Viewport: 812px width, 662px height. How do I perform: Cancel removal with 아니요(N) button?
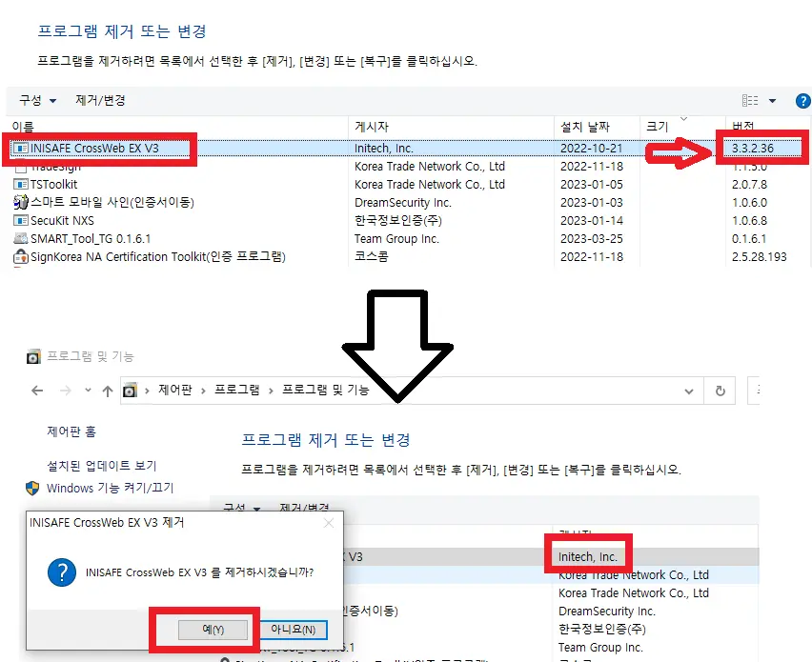pos(294,630)
